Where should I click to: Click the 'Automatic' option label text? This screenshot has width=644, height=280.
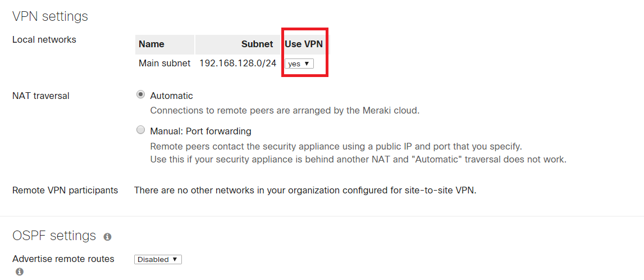click(x=171, y=96)
